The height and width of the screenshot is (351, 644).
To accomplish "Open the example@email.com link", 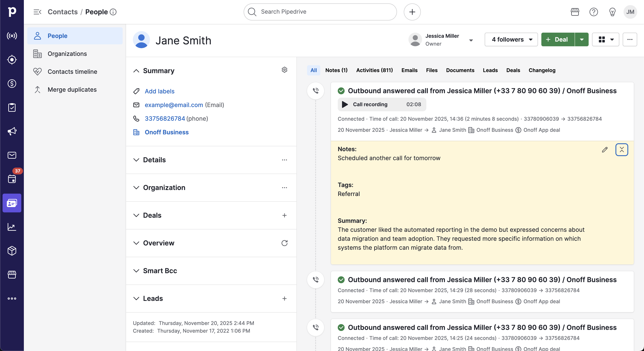I will coord(174,105).
